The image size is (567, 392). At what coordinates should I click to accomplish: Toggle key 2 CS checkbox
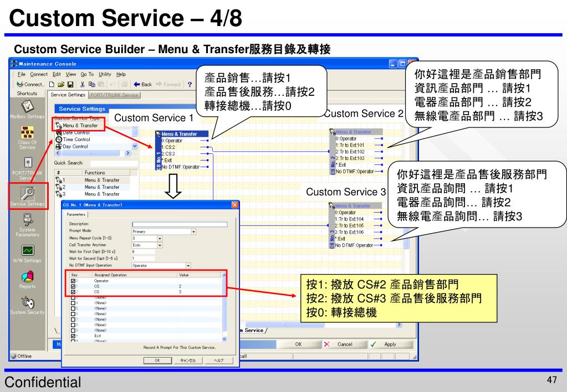coord(73,292)
